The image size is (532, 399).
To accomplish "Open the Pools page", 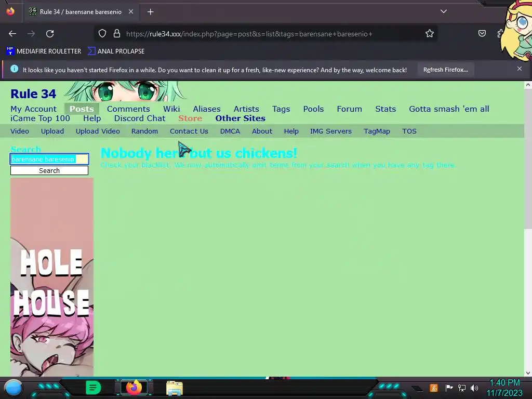I will (x=313, y=109).
